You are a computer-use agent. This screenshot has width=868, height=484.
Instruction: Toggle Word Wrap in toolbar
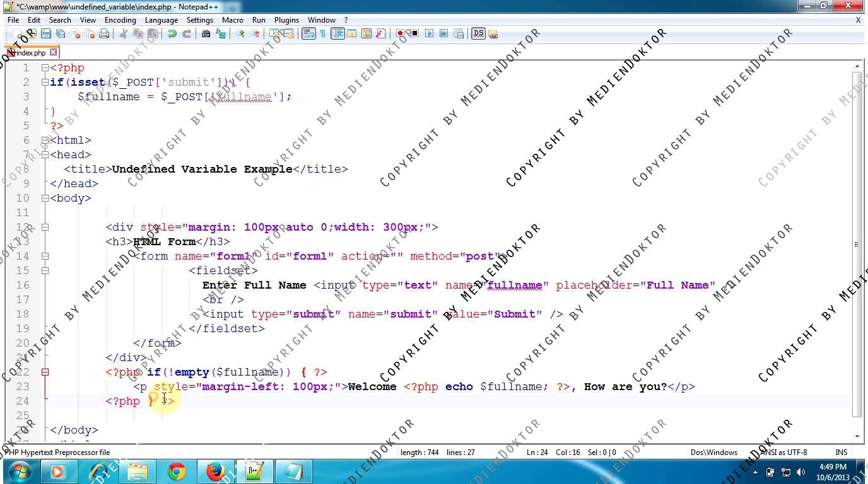[x=308, y=34]
